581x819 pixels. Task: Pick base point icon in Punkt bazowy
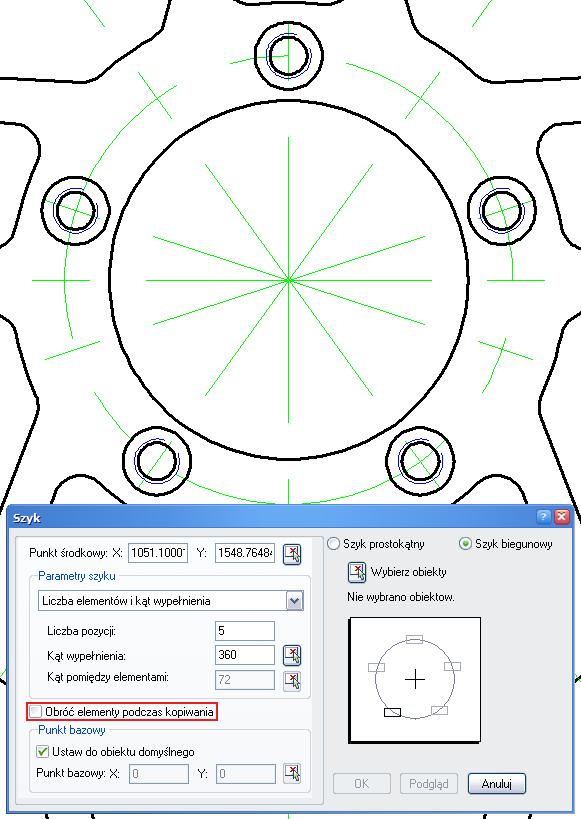point(292,773)
